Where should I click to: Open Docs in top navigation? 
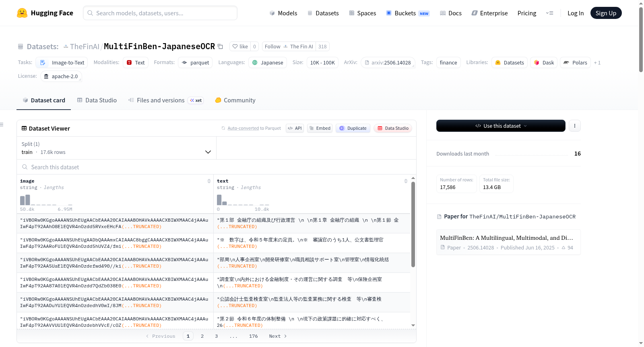click(450, 13)
